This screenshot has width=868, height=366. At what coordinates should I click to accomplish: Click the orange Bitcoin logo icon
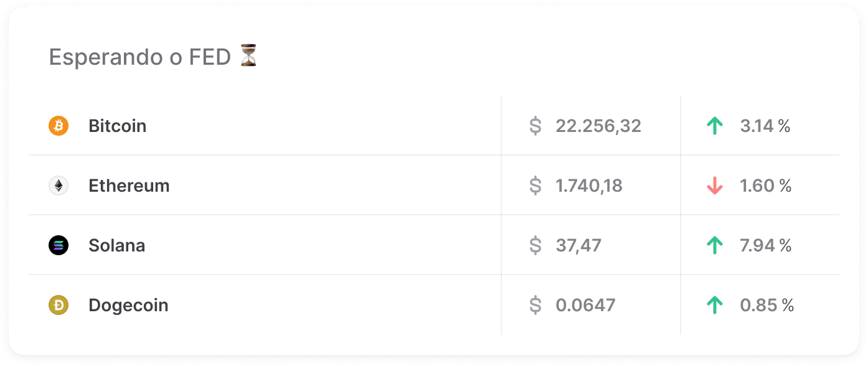coord(59,126)
